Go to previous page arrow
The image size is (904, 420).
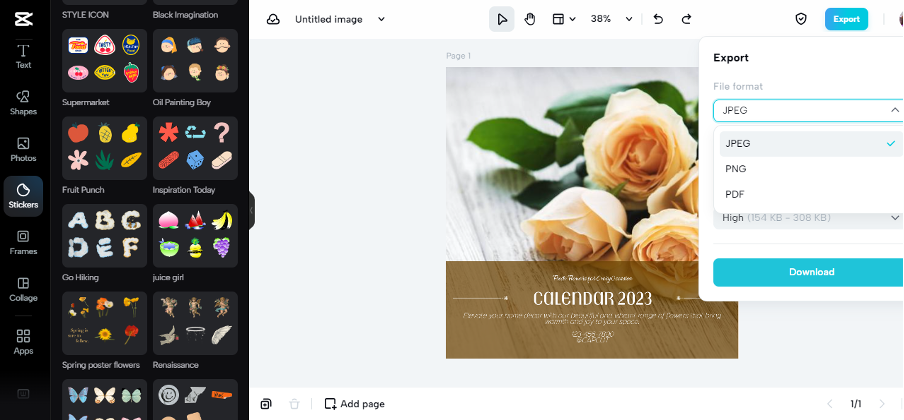(830, 403)
